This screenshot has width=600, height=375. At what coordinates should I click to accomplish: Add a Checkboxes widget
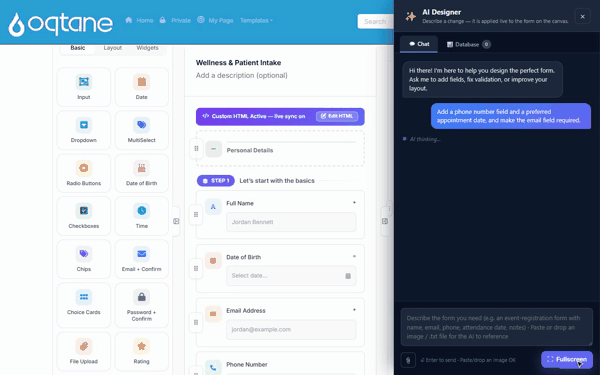click(84, 216)
